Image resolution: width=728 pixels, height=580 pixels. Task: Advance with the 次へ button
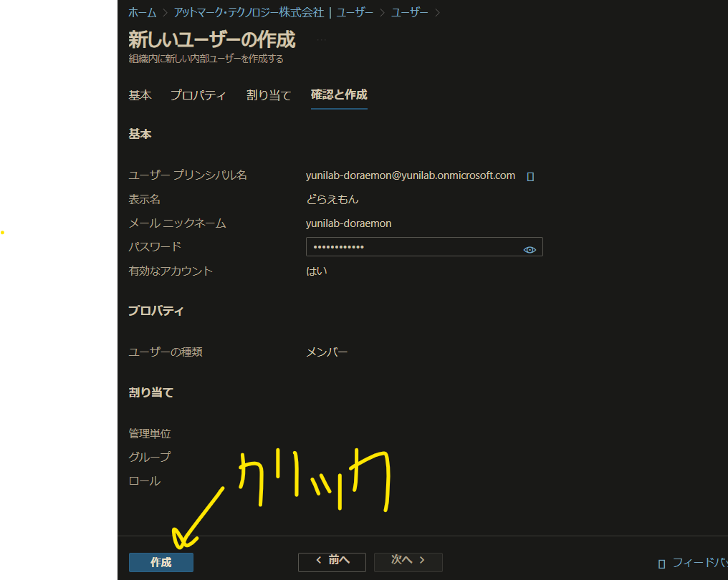click(408, 561)
